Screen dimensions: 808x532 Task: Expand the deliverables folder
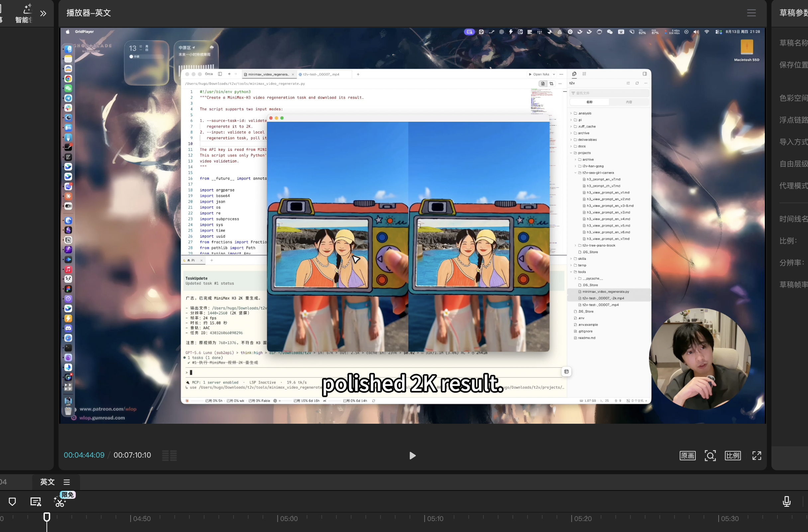(x=587, y=140)
